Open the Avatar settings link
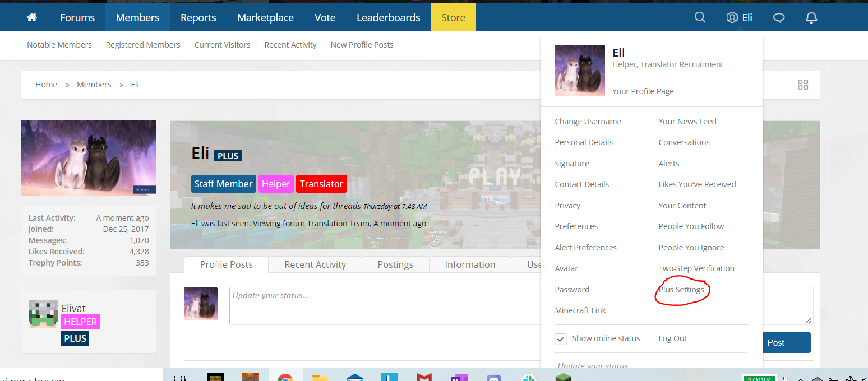Viewport: 868px width, 381px height. pyautogui.click(x=566, y=268)
